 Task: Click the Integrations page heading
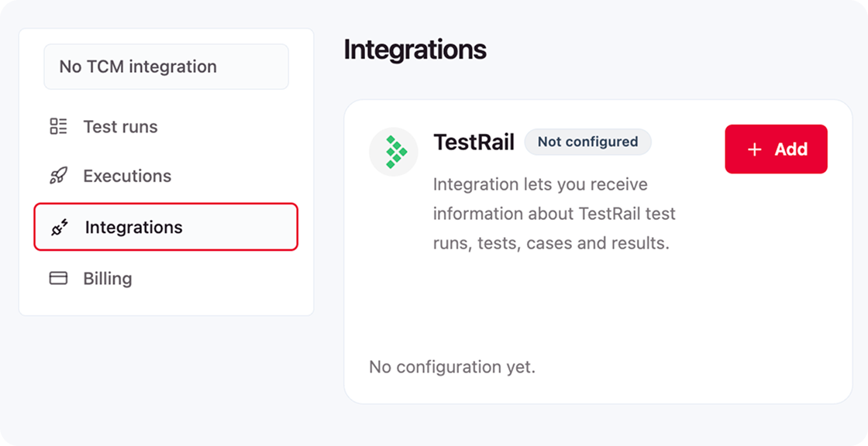point(415,50)
